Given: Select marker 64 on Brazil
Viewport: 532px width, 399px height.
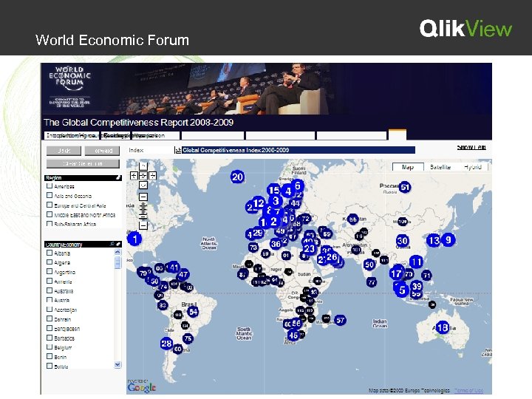Looking at the screenshot, I should pos(193,312).
